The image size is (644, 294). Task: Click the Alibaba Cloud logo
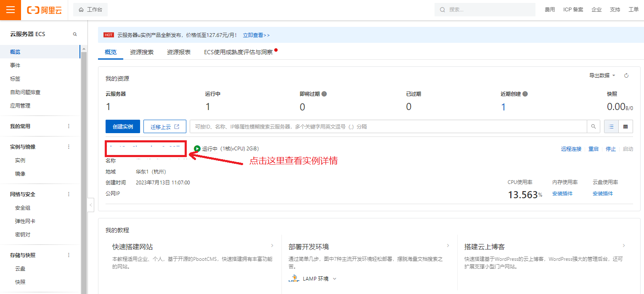[45, 10]
